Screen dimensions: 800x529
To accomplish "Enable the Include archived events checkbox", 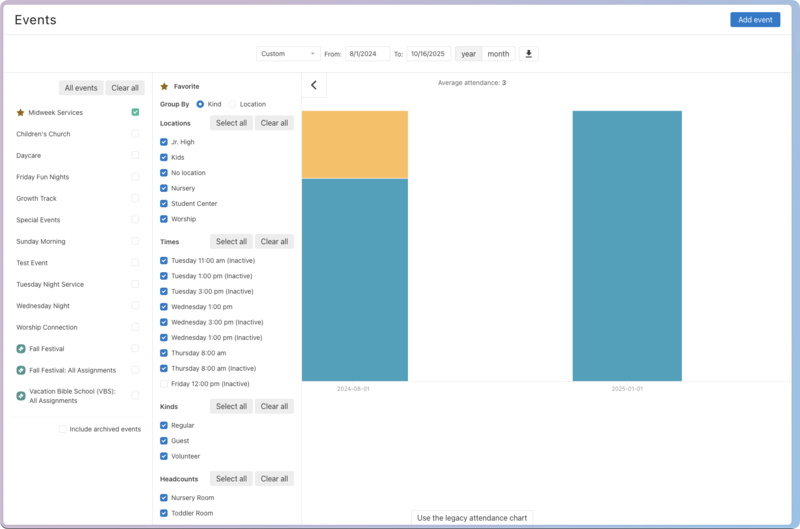I will click(x=63, y=429).
